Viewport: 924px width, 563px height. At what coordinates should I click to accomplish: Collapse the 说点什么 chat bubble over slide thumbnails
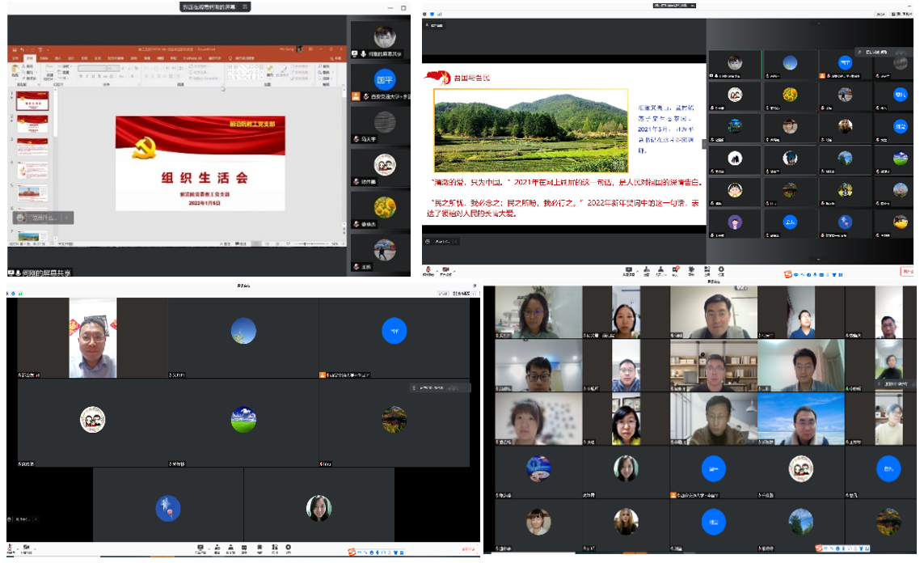click(68, 217)
